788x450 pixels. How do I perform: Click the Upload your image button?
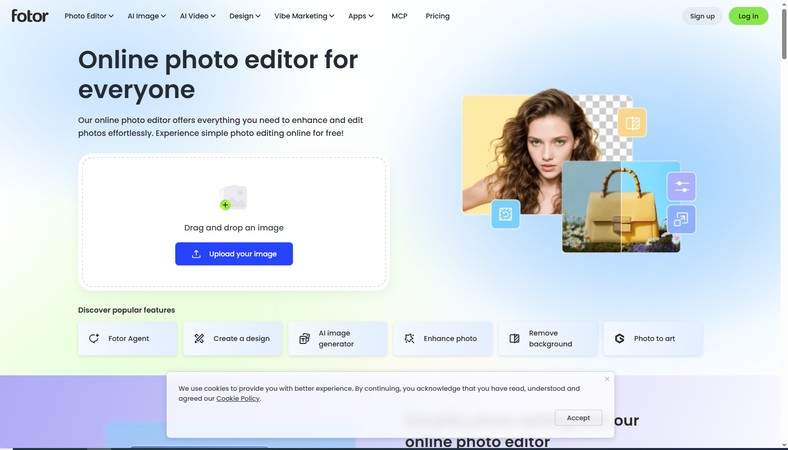[x=234, y=254]
